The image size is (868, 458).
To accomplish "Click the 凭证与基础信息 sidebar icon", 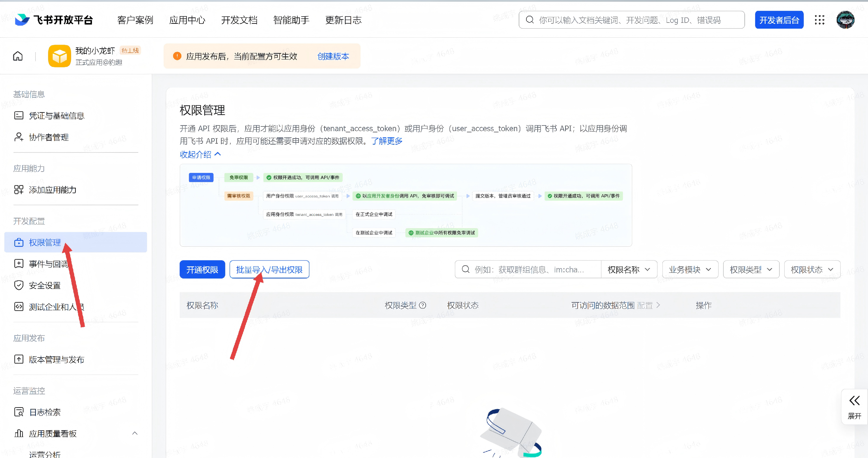I will point(19,116).
